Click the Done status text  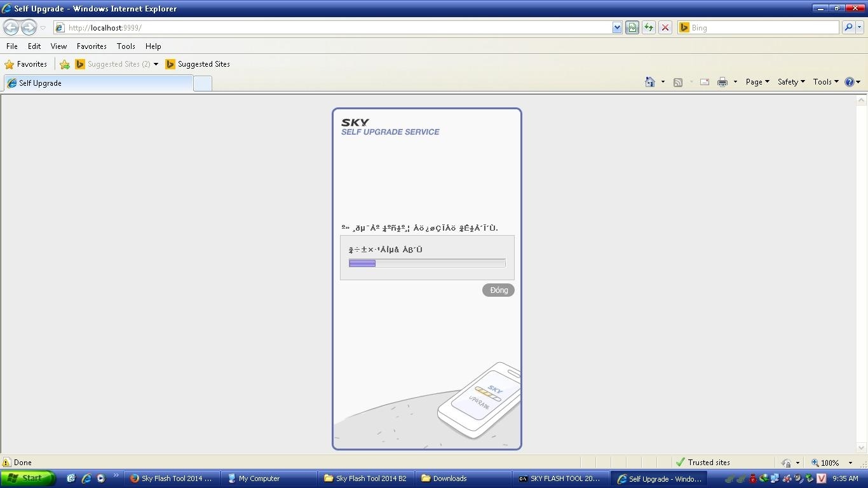pos(23,463)
